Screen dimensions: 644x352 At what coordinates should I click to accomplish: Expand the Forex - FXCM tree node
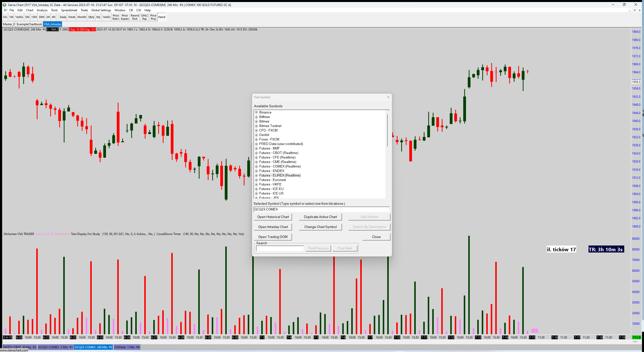[x=256, y=139]
